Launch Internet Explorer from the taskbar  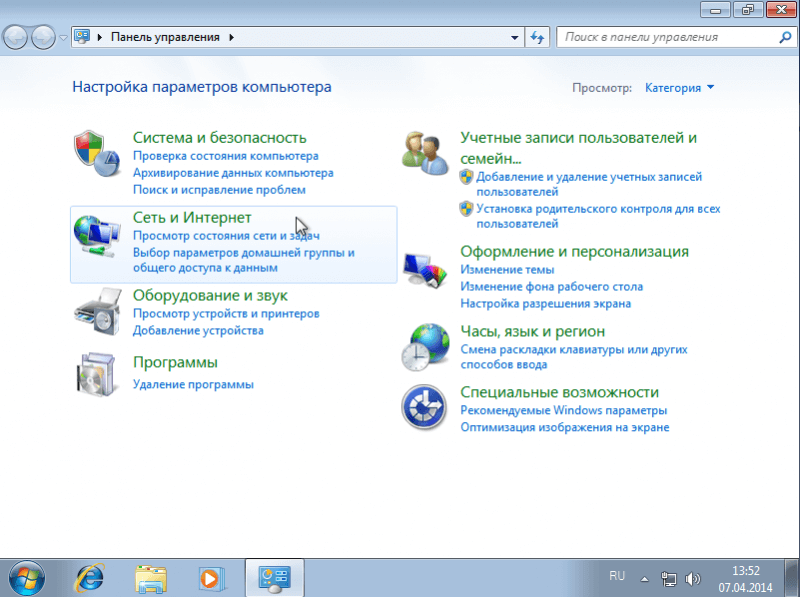pyautogui.click(x=89, y=577)
